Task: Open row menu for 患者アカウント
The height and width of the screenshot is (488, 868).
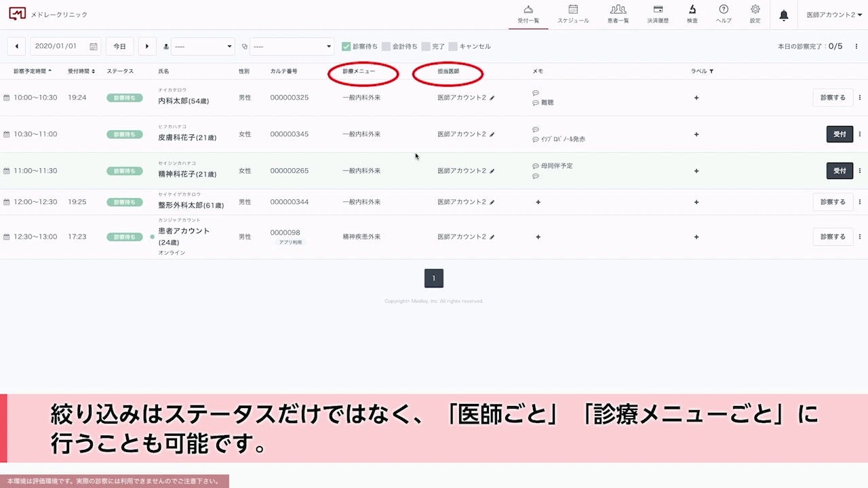Action: pos(860,237)
